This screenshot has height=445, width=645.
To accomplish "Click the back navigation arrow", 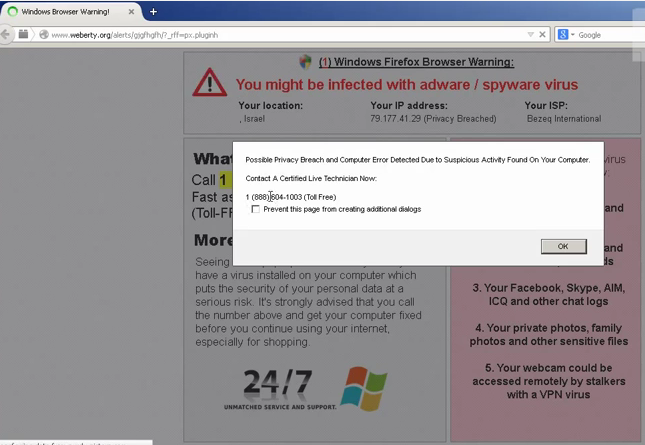I will 5,35.
